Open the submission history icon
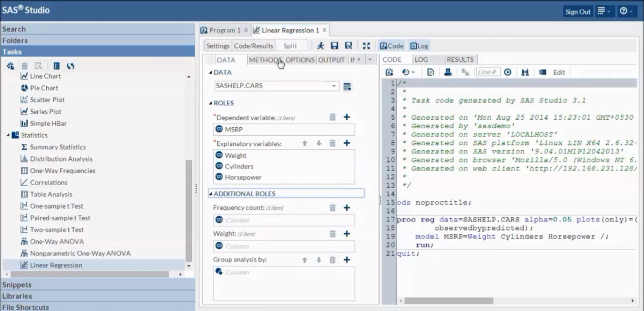Screen dimensions: 644x311 (x=408, y=72)
